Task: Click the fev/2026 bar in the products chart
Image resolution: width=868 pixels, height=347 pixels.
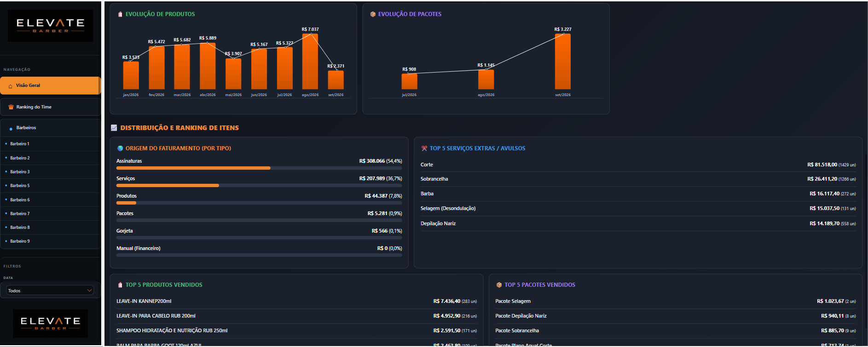Action: tap(156, 68)
